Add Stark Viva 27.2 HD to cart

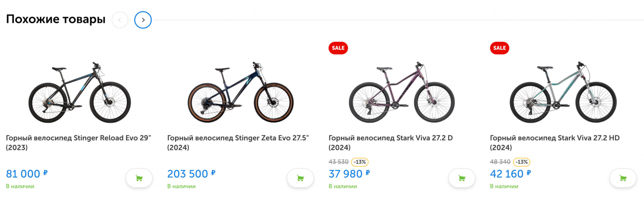[623, 178]
